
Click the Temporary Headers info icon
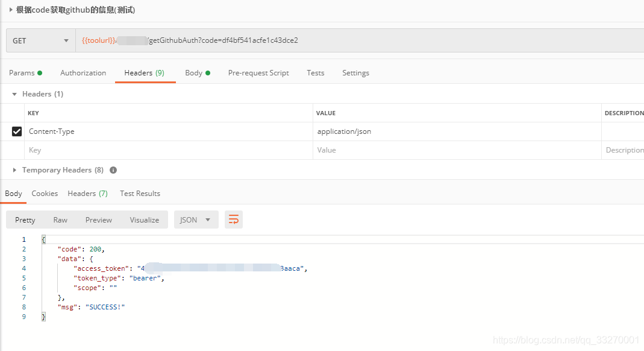point(113,170)
